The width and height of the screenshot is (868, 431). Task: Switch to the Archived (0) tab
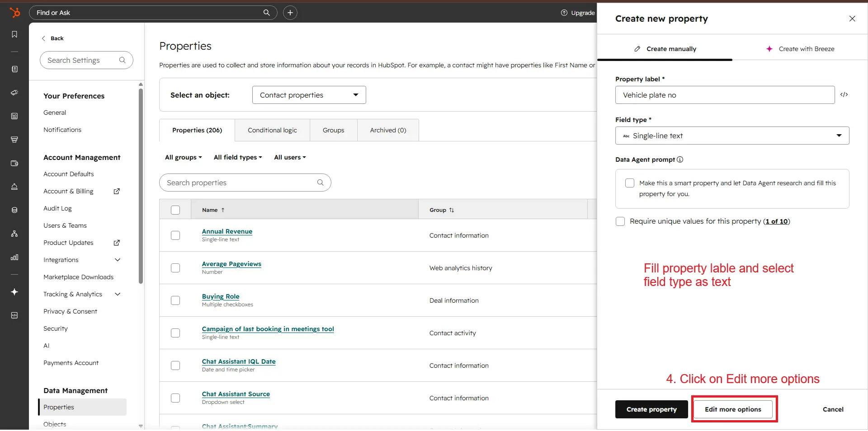pyautogui.click(x=388, y=130)
